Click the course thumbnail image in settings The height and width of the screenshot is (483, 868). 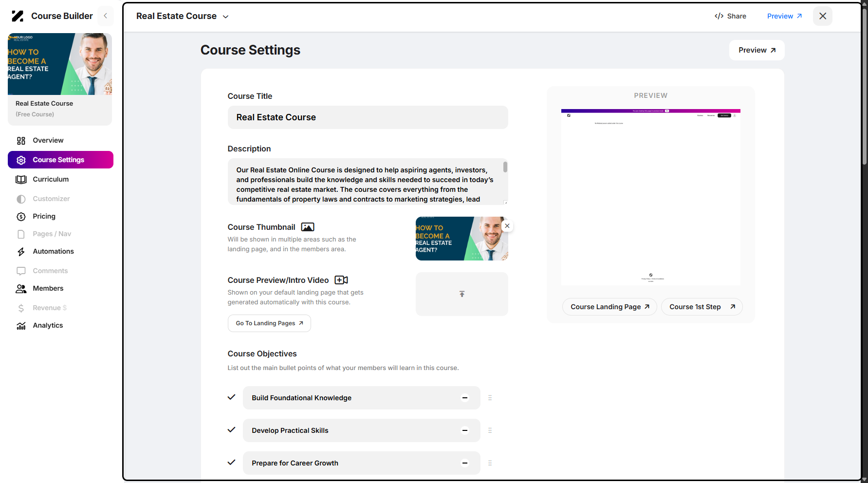(x=462, y=239)
